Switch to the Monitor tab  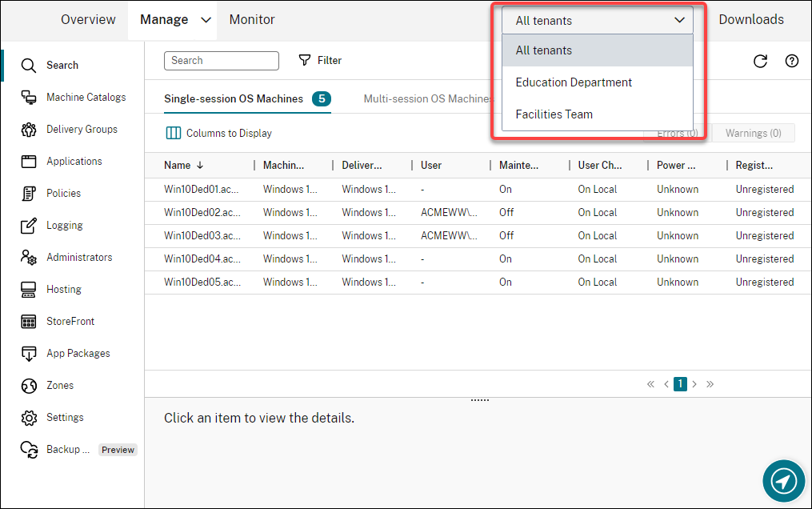point(252,20)
